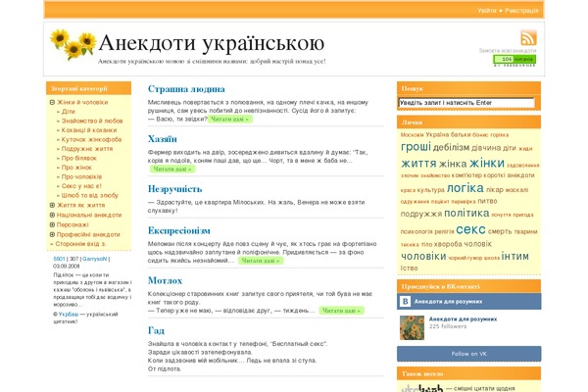This screenshot has width=588, height=392.
Task: Open the FeedBurner readers counter badge
Action: click(x=514, y=59)
